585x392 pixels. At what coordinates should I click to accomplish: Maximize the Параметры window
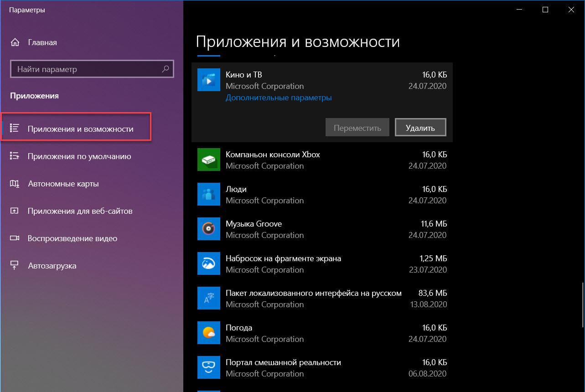pyautogui.click(x=545, y=10)
